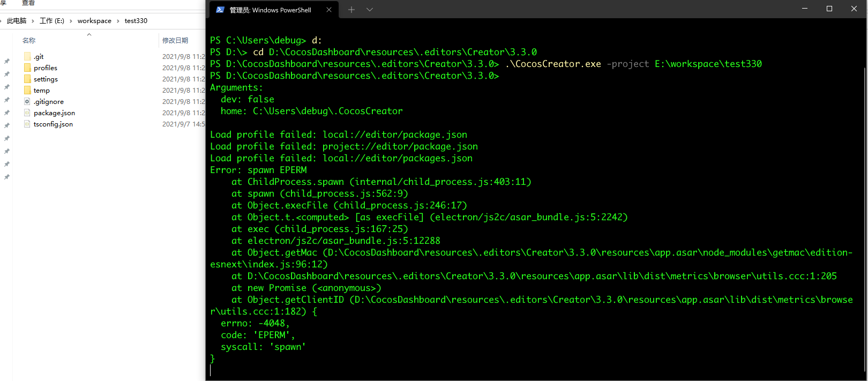Image resolution: width=868 pixels, height=381 pixels.
Task: Expand the chevron after 此电脑 in breadcrumb
Action: (33, 21)
